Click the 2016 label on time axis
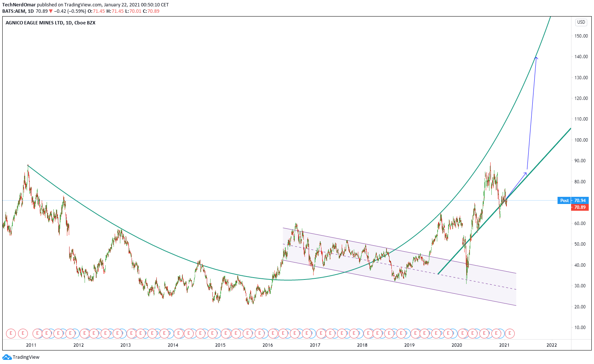The height and width of the screenshot is (364, 594). pos(268,345)
